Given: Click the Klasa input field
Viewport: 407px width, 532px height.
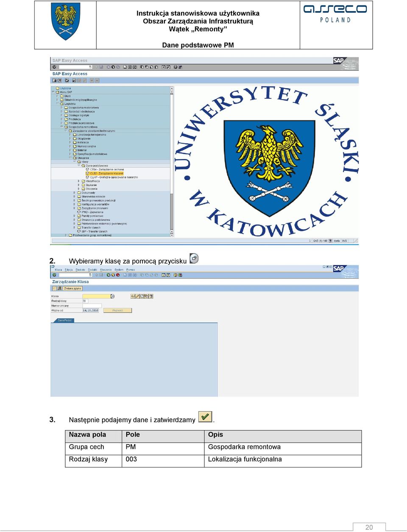Looking at the screenshot, I should (x=96, y=296).
